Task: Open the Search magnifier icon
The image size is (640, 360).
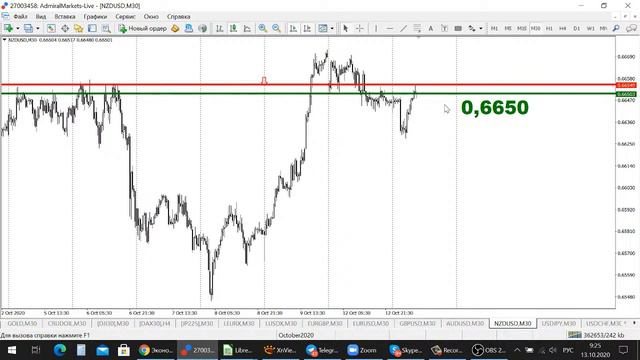Action: pos(616,28)
